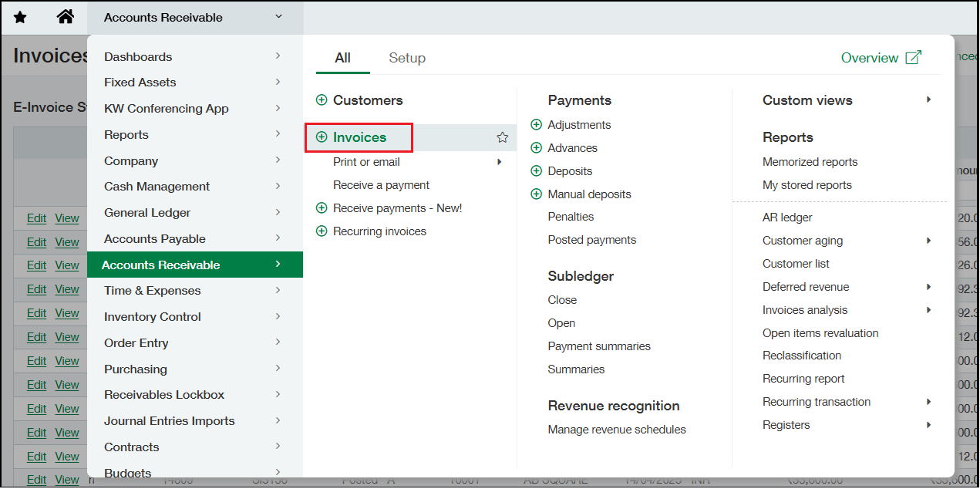Expand the Print or email submenu
The image size is (980, 489).
(x=499, y=162)
